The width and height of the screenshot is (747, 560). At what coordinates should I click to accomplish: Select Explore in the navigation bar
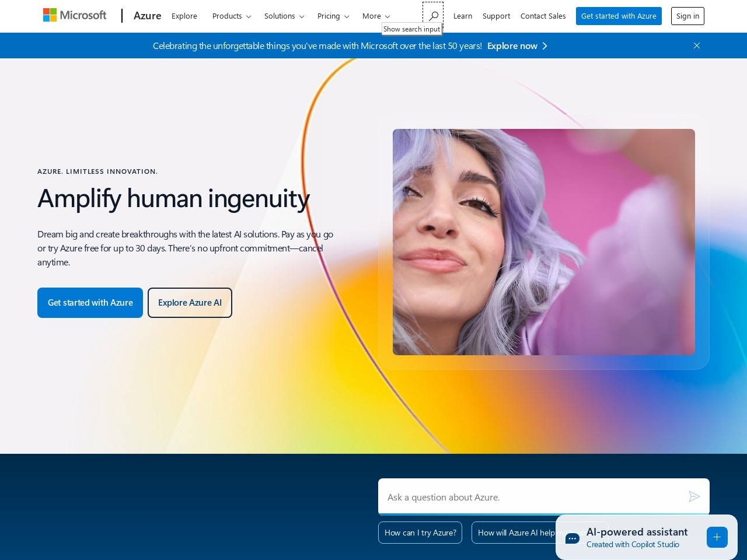click(x=184, y=16)
